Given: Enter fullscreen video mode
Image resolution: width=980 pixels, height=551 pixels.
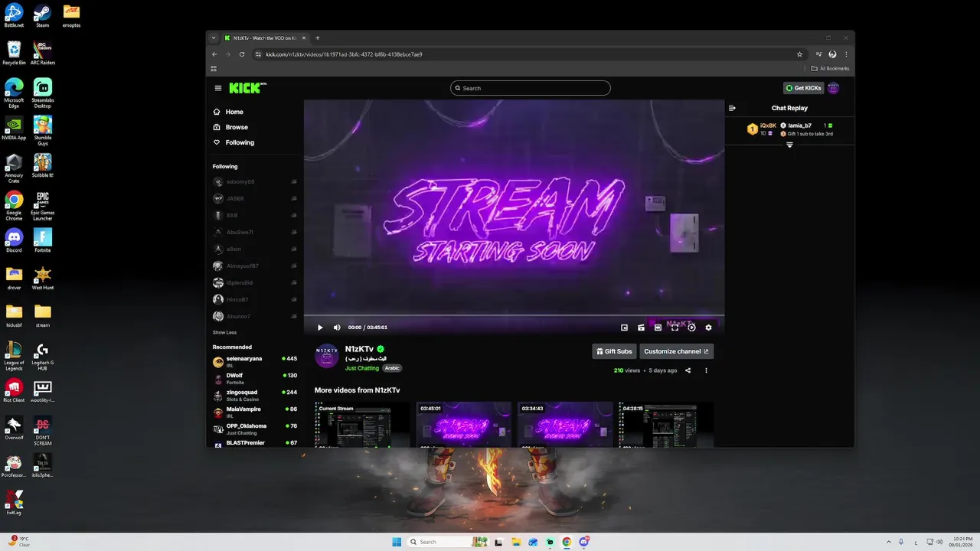Looking at the screenshot, I should point(675,328).
